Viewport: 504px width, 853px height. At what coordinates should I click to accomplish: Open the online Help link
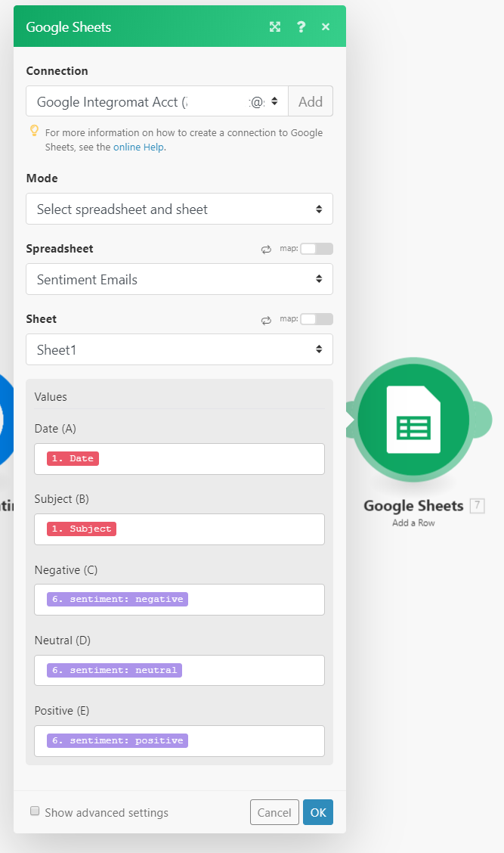click(x=138, y=147)
